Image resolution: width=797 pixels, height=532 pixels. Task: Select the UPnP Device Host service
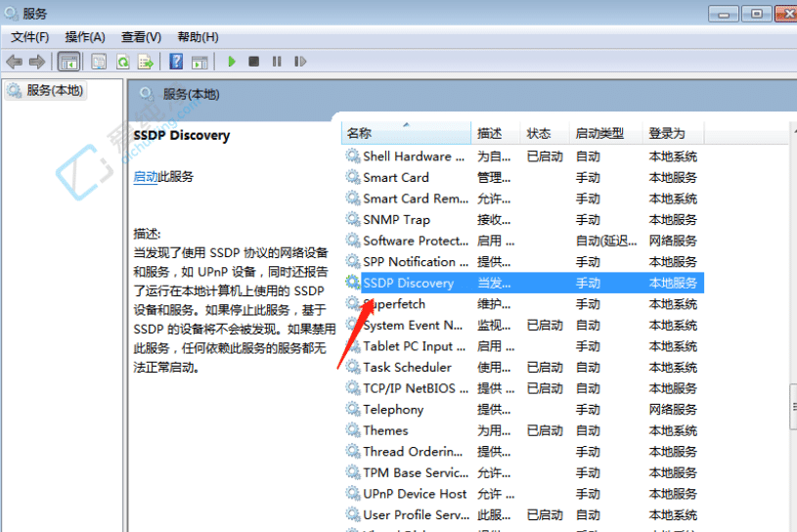(x=523, y=494)
